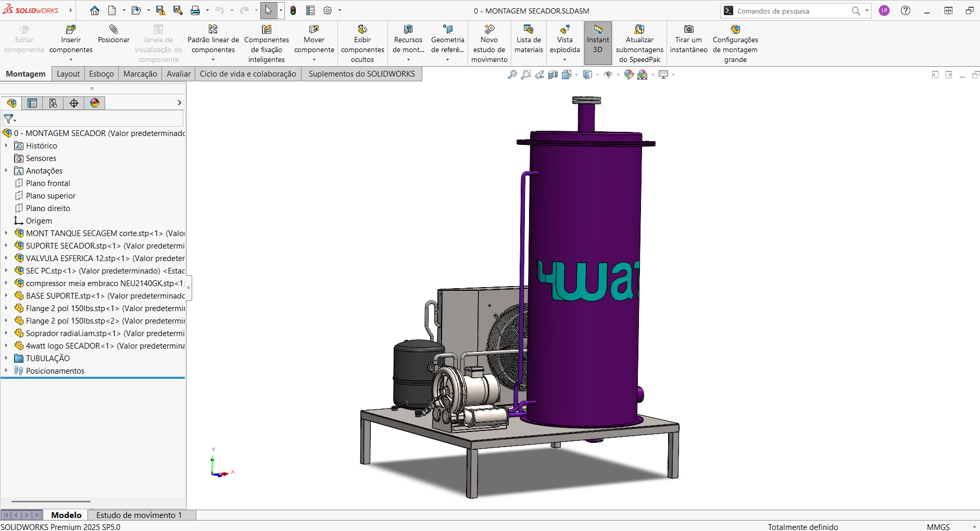
Task: Select 4watt logo SECADOR component
Action: (x=99, y=346)
